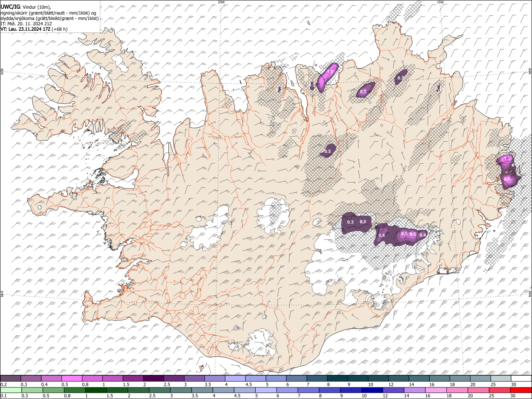This screenshot has height=399, width=532.
Task: Click the '(+68 h)' forecast offset
Action: point(60,29)
